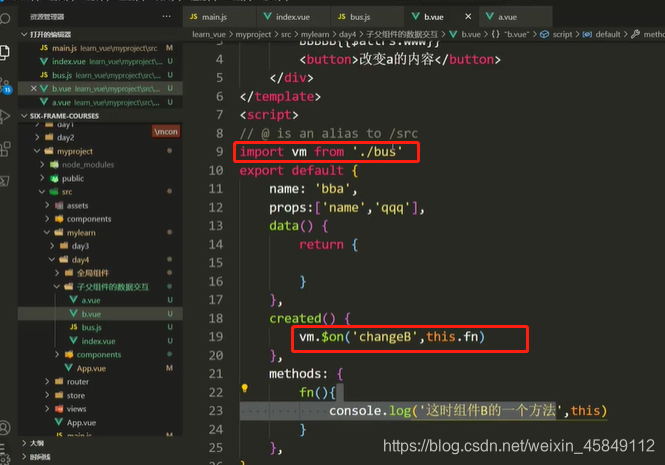Open main.js in open editors list
This screenshot has width=665, height=465.
100,48
